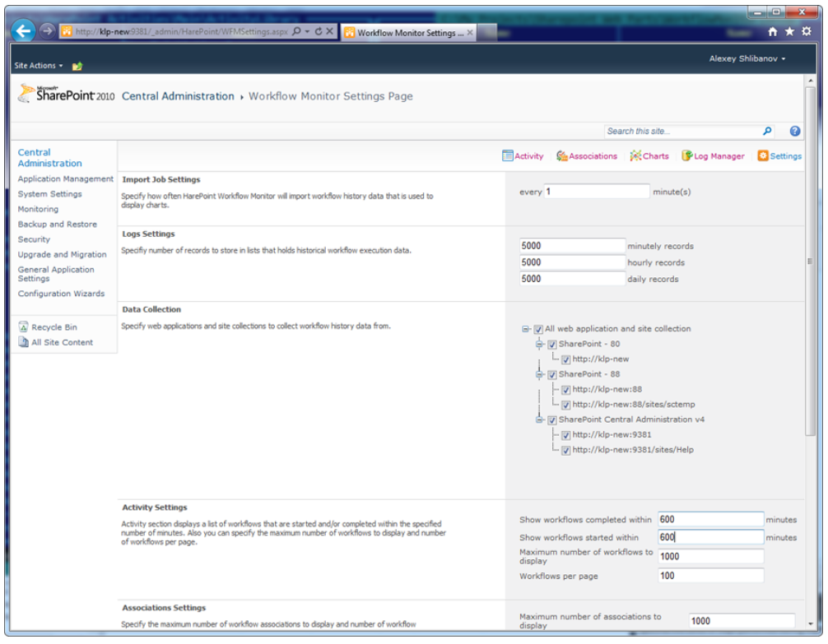This screenshot has width=828, height=644.
Task: Go back with the browser back arrow
Action: [23, 31]
